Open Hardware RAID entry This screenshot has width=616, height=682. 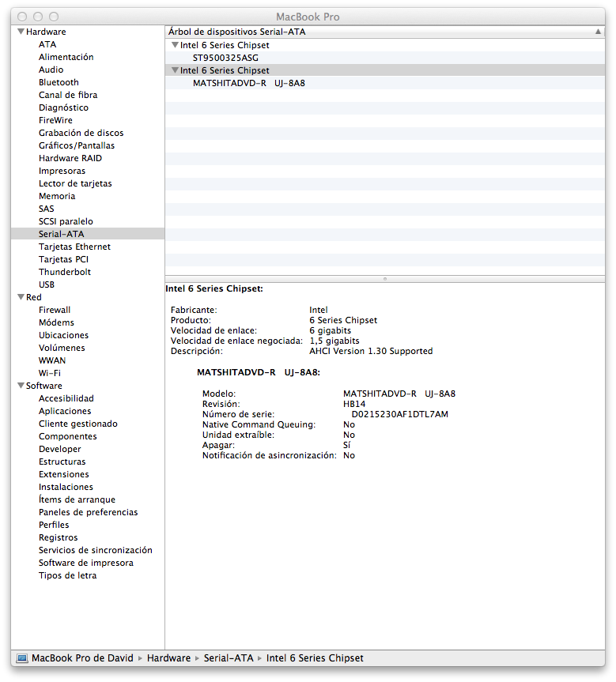[x=70, y=158]
